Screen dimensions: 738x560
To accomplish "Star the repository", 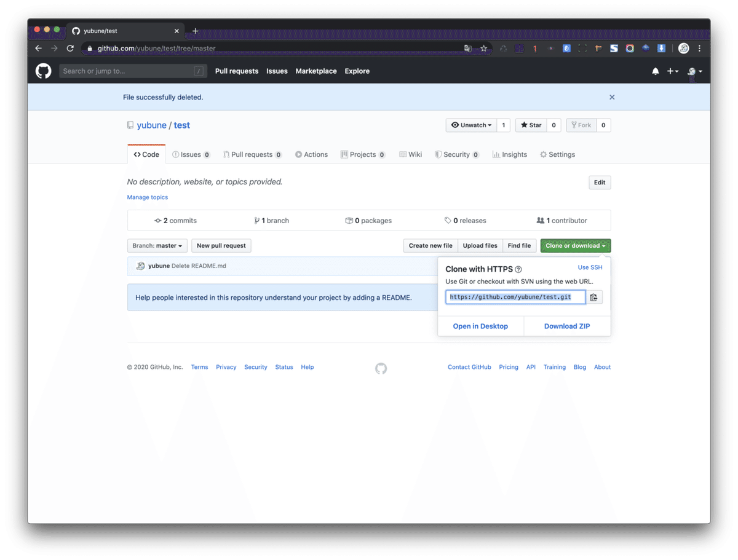I will [x=531, y=125].
